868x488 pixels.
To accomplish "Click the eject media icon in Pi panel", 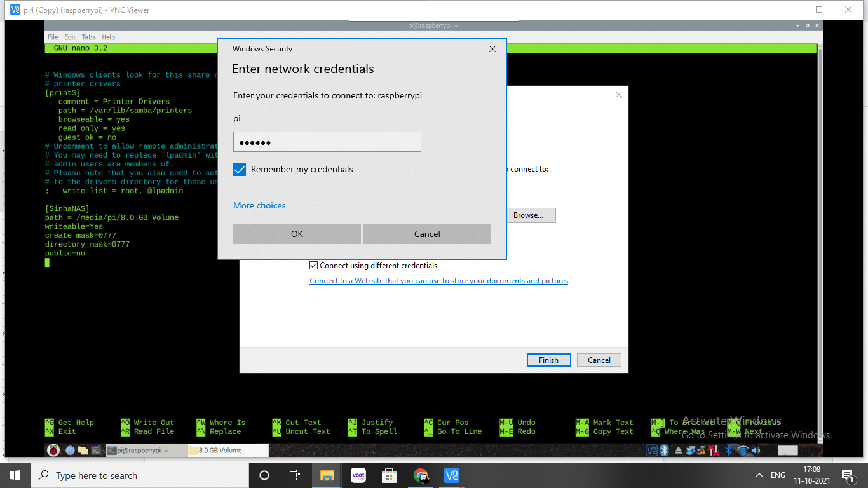I will tap(679, 451).
